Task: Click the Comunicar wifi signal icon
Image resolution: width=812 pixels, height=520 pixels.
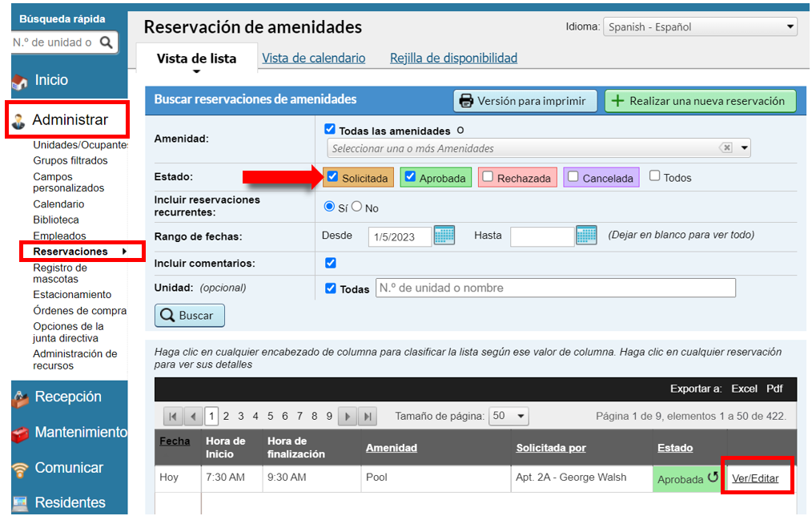Action: click(x=20, y=470)
